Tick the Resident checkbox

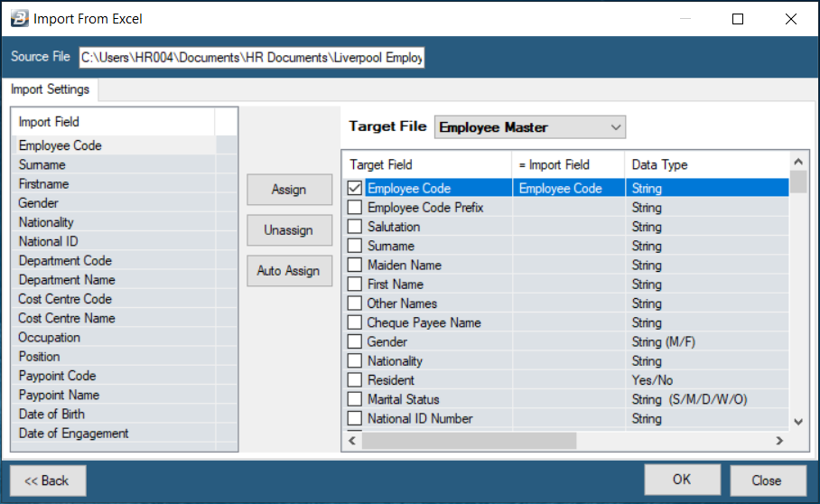tap(355, 380)
